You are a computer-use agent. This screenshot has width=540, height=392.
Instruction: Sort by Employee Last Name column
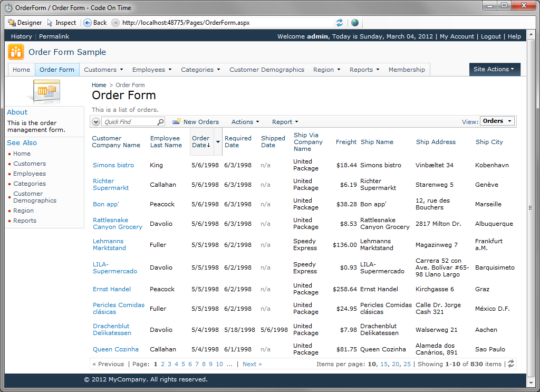click(x=166, y=141)
